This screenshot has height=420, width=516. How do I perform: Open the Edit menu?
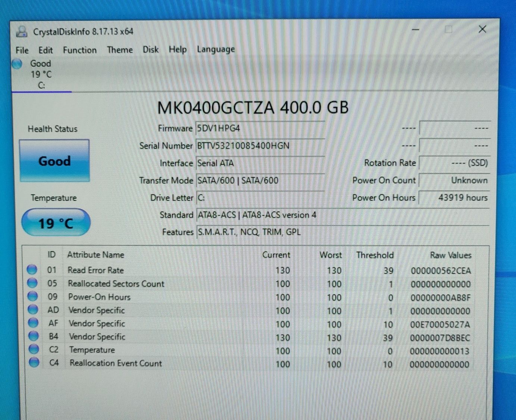(x=46, y=50)
